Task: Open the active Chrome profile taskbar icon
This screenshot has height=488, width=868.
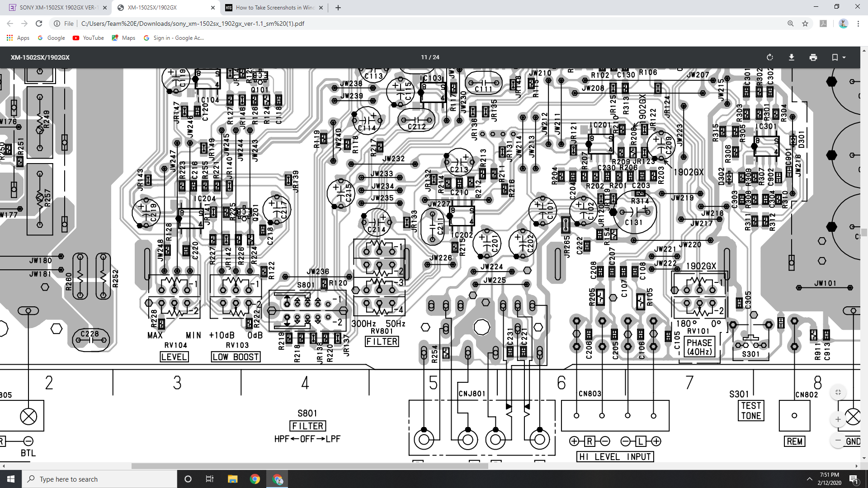Action: click(x=278, y=479)
